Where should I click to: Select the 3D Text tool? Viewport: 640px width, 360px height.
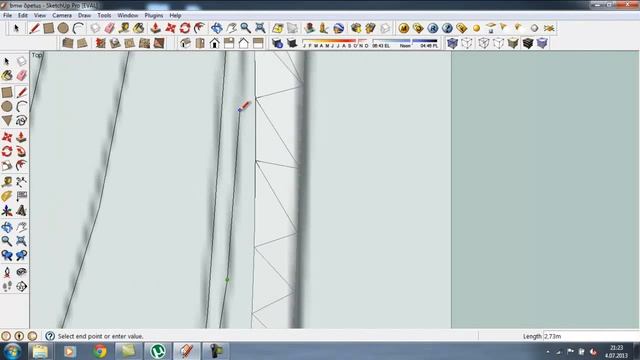[x=22, y=211]
